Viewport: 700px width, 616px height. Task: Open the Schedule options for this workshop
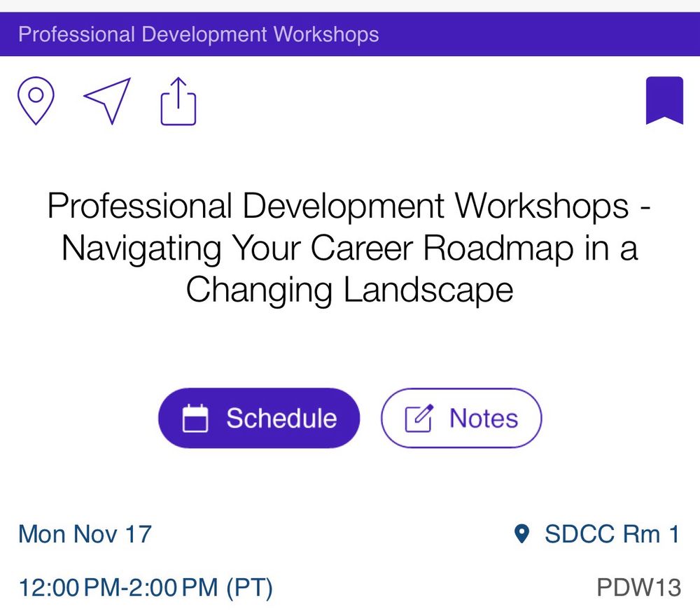pos(259,418)
